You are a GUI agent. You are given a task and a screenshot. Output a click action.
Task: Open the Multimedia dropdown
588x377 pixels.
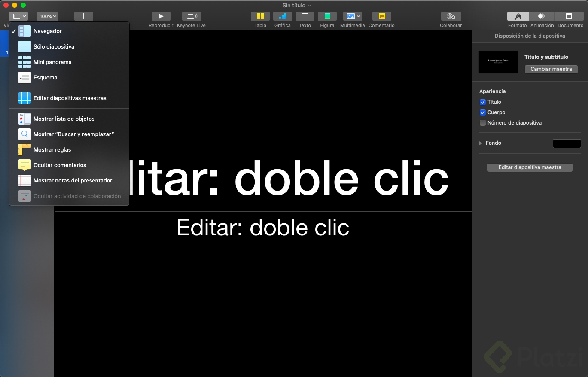coord(352,16)
